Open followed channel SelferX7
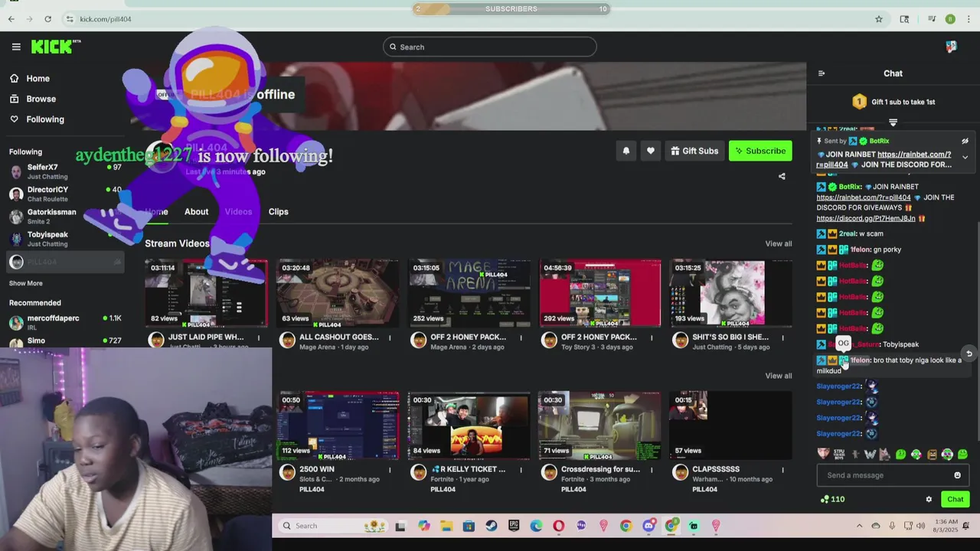This screenshot has width=980, height=551. click(x=65, y=171)
